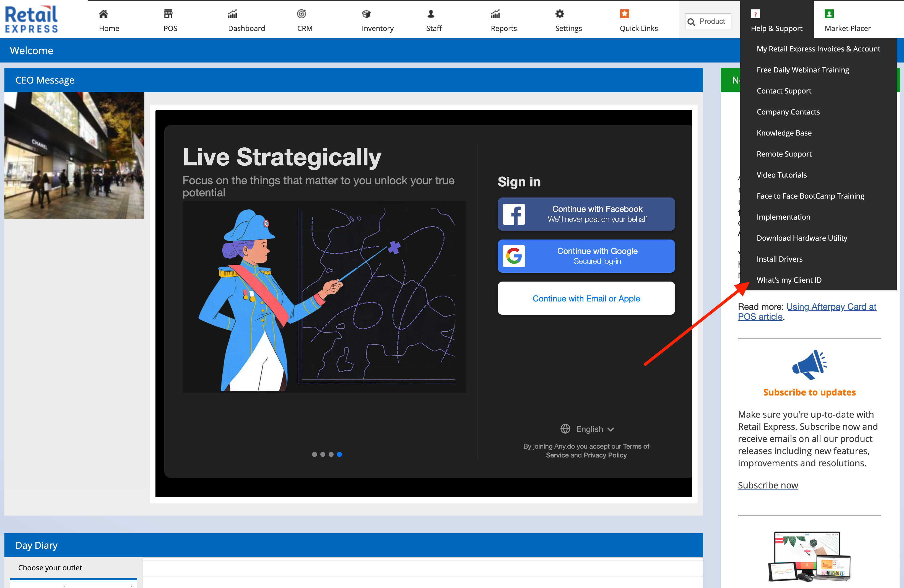Click the CRM target icon
Image resolution: width=904 pixels, height=588 pixels.
click(x=302, y=14)
